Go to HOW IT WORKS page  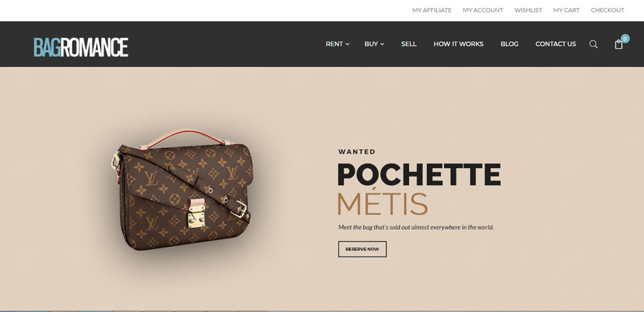tap(459, 44)
